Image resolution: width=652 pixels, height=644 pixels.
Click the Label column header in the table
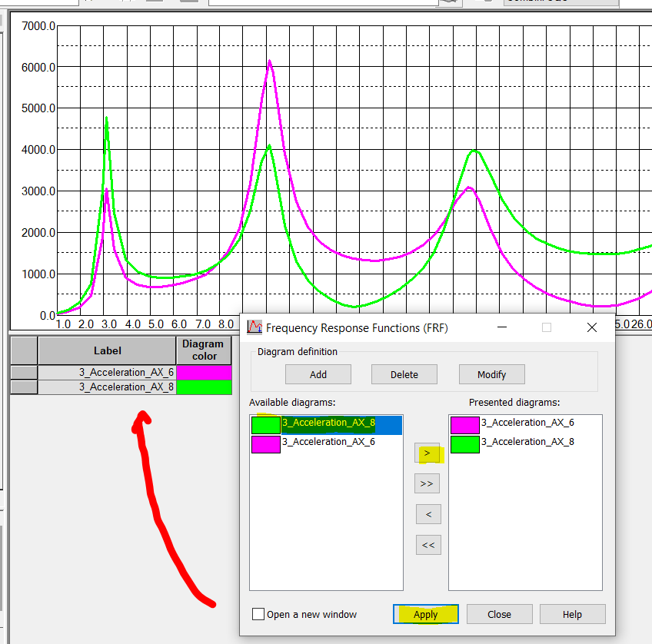point(106,350)
